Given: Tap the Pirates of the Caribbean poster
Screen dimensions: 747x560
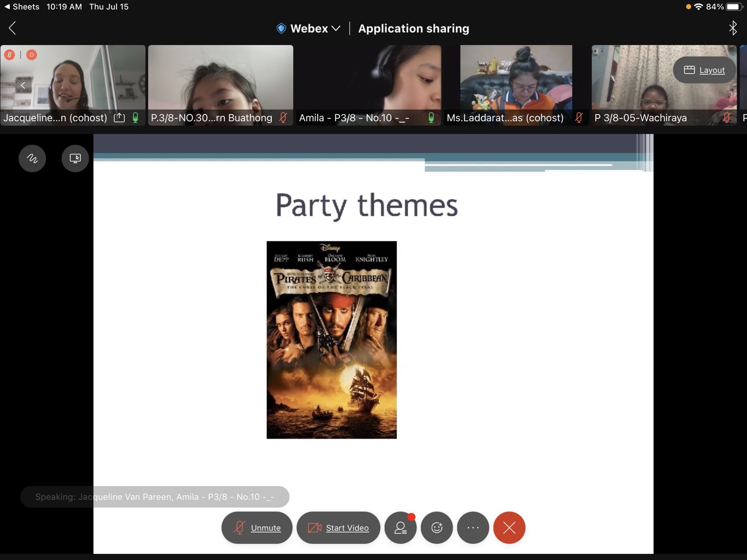Looking at the screenshot, I should point(332,340).
